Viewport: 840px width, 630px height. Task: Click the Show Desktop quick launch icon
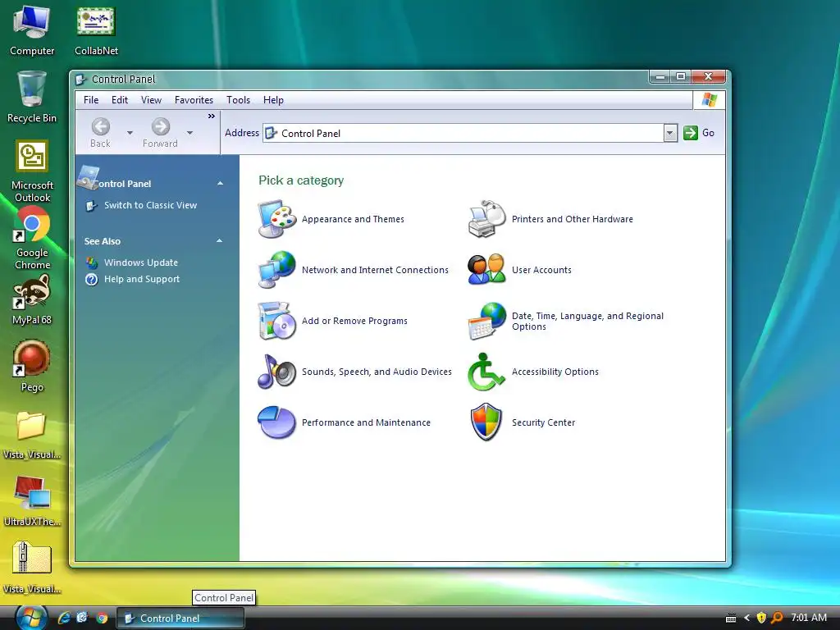pyautogui.click(x=83, y=618)
